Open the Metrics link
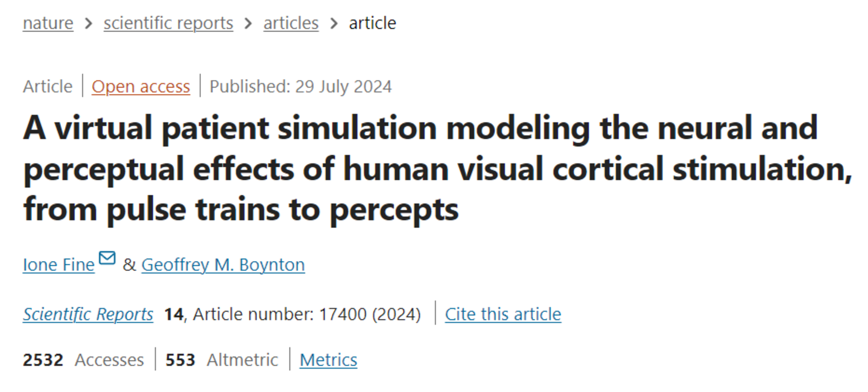Viewport: 868px width, 392px height. click(328, 360)
